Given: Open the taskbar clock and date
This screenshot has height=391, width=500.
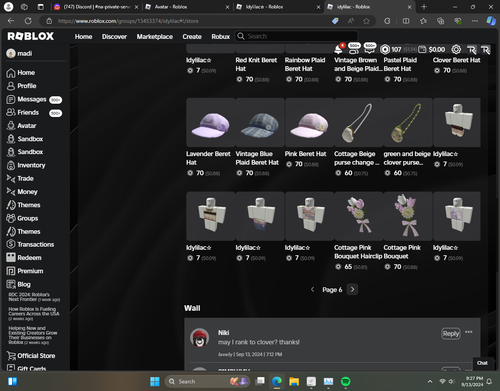Looking at the screenshot, I should pos(472,381).
